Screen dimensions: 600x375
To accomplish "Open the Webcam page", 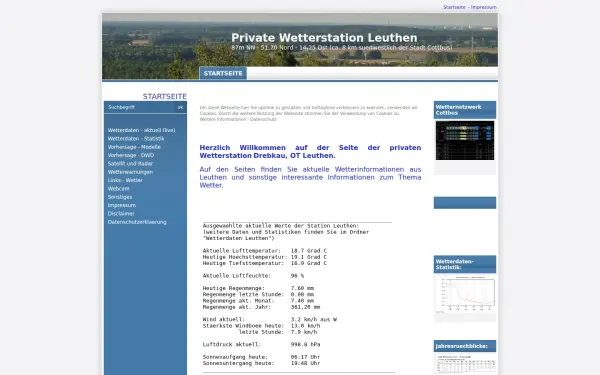I will (x=118, y=189).
